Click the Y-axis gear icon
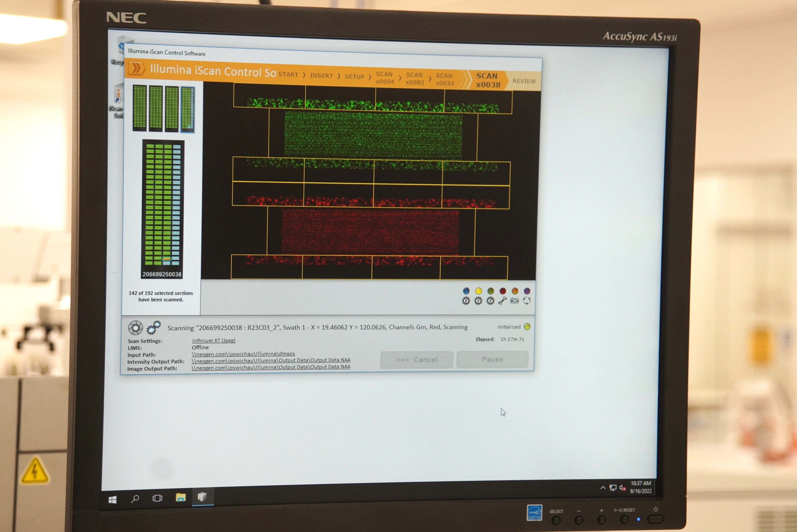The image size is (797, 532). [478, 301]
